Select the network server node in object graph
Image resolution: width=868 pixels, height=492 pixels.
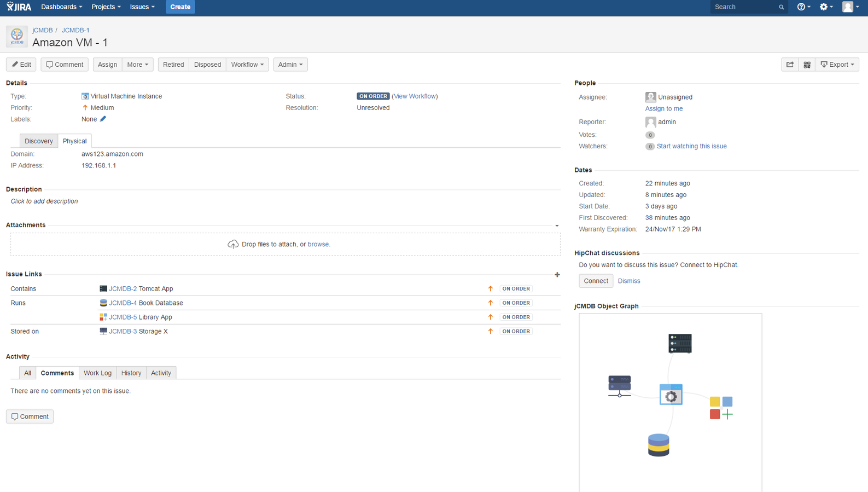pos(620,386)
